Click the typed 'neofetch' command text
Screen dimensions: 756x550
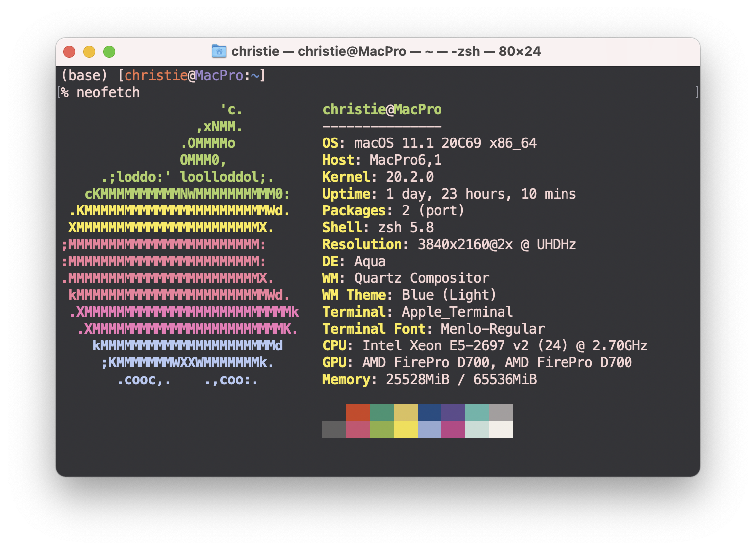[x=108, y=93]
